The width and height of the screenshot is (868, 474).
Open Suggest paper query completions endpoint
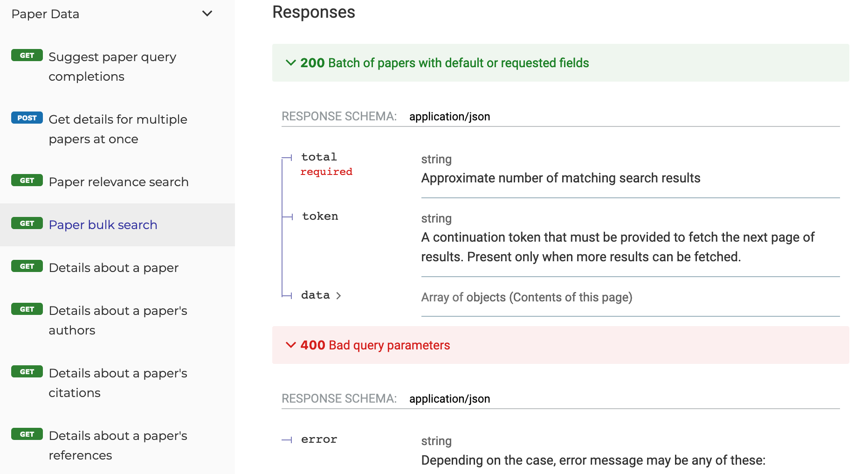pos(112,66)
